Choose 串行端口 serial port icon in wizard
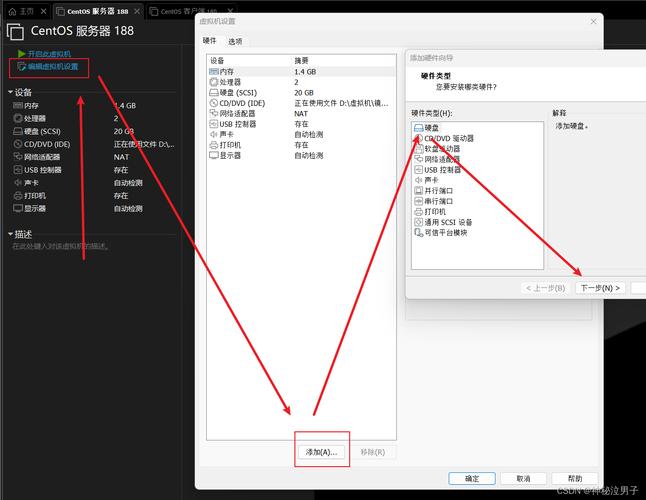The width and height of the screenshot is (646, 500). point(419,201)
